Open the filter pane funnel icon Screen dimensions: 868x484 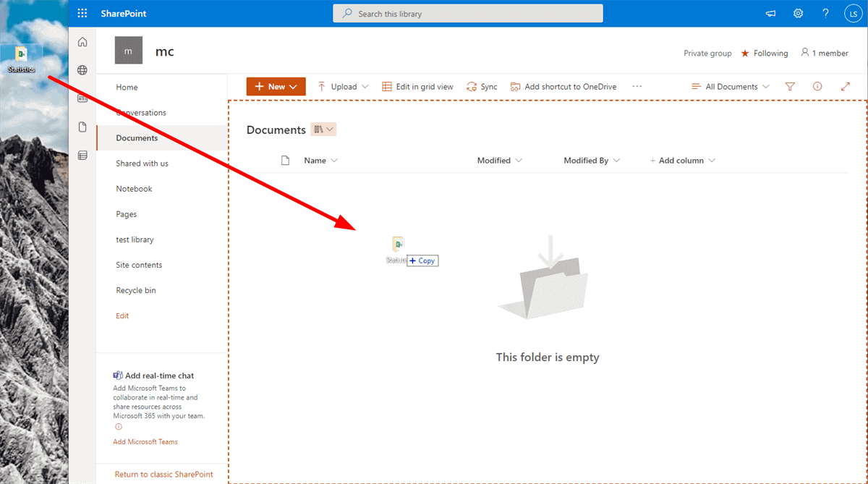[790, 86]
